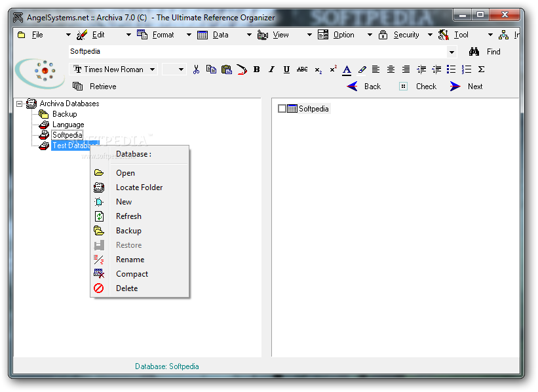Align text right
538x392 pixels.
tap(406, 69)
